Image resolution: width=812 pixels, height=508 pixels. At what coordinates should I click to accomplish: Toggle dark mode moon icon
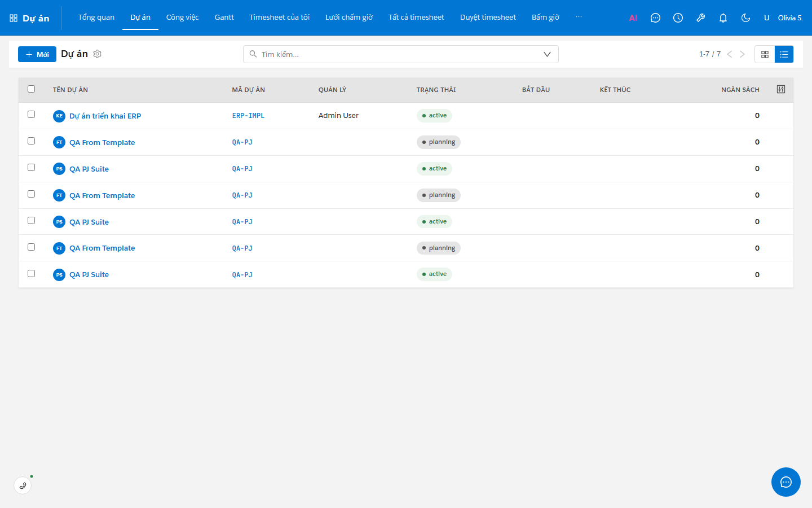coord(745,18)
